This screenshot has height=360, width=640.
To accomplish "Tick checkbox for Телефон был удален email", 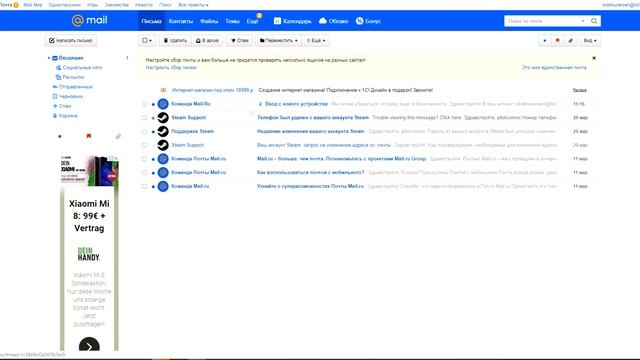I will (x=144, y=118).
